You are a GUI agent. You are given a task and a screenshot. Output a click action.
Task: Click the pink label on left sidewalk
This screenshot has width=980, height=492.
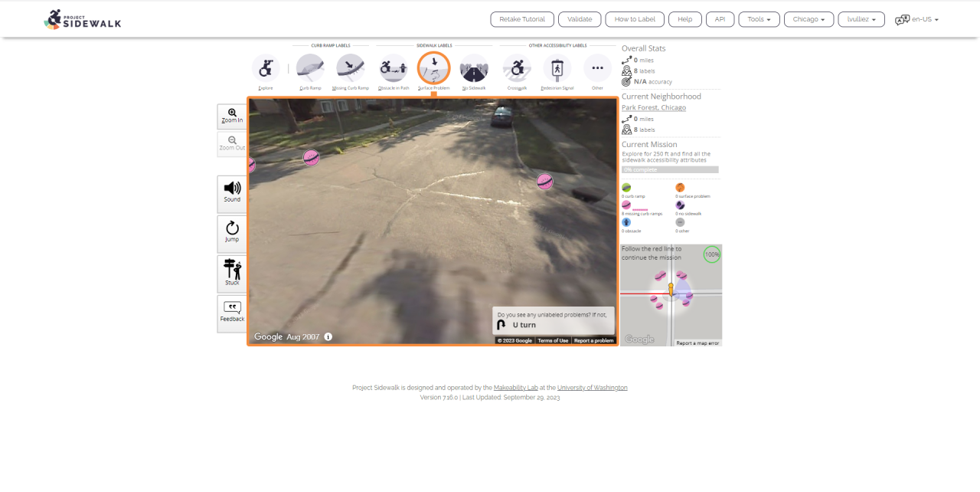point(311,158)
